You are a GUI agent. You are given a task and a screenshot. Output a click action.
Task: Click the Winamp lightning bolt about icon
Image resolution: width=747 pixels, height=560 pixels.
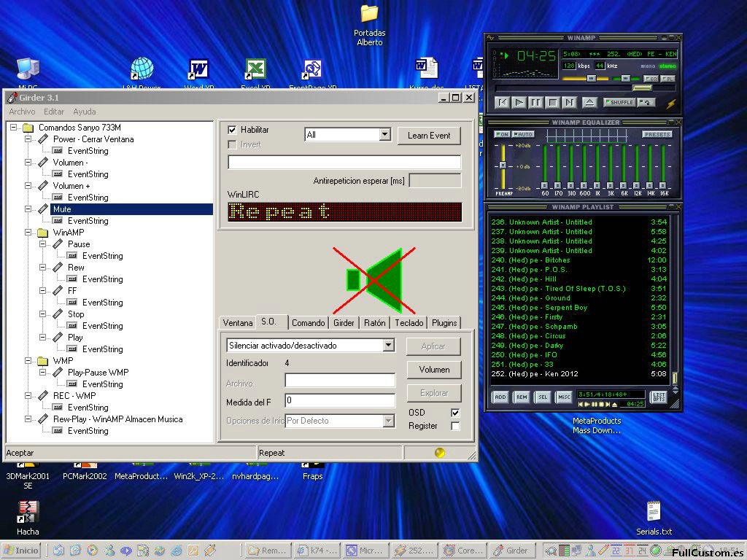(x=671, y=104)
